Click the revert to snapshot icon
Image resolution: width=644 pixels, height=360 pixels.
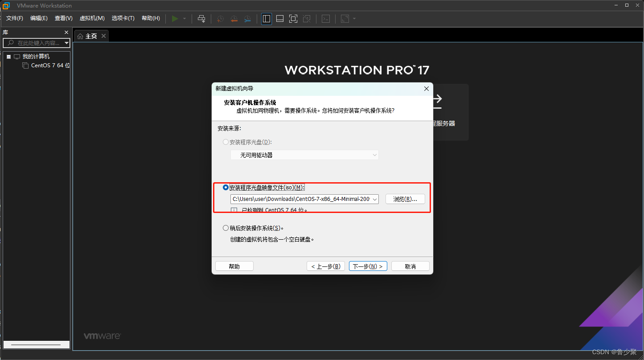coord(234,19)
